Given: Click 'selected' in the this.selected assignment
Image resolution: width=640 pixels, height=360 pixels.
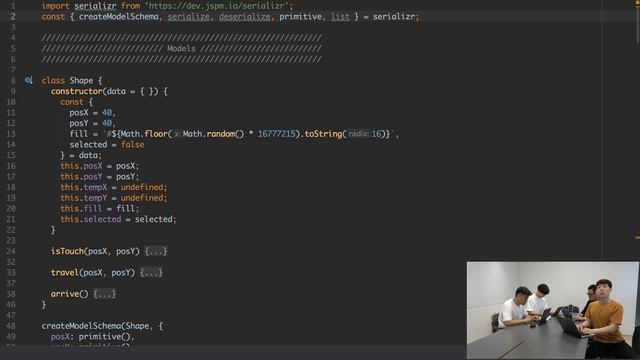Looking at the screenshot, I should (x=102, y=219).
